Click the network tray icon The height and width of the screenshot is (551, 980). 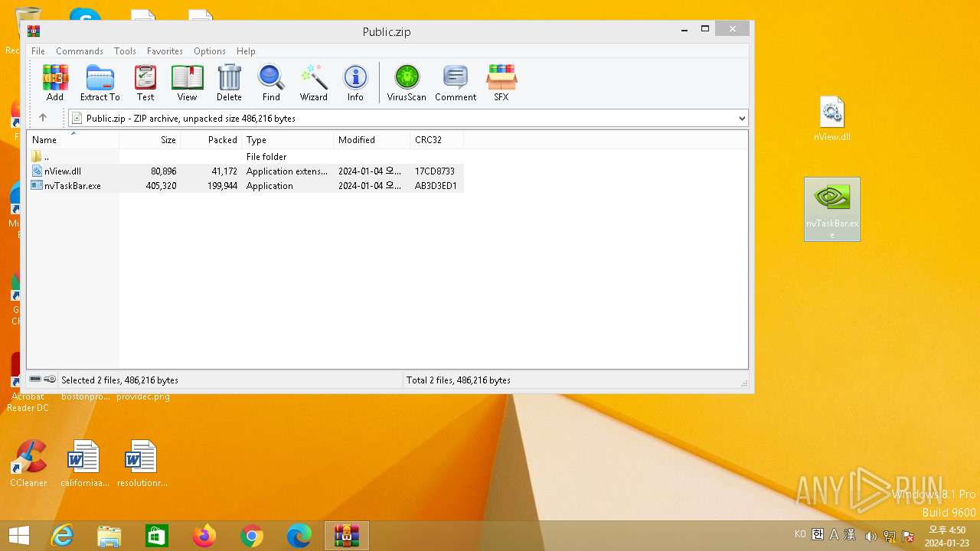890,536
